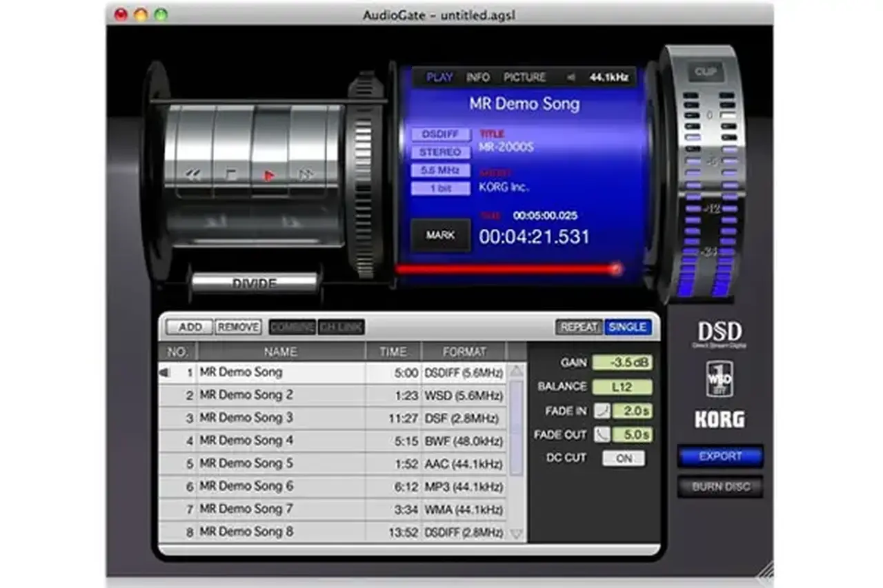Enable REPEAT playback mode
Image resolution: width=883 pixels, height=588 pixels.
(579, 327)
